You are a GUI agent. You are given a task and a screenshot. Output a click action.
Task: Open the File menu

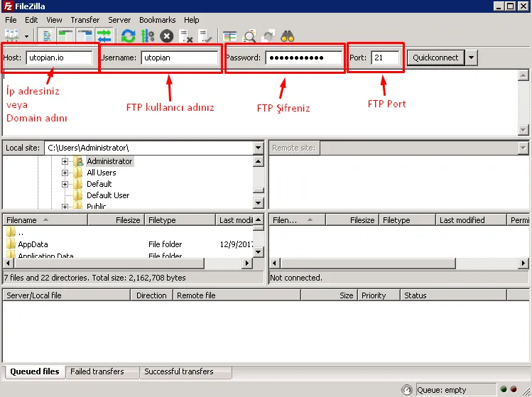tap(11, 20)
